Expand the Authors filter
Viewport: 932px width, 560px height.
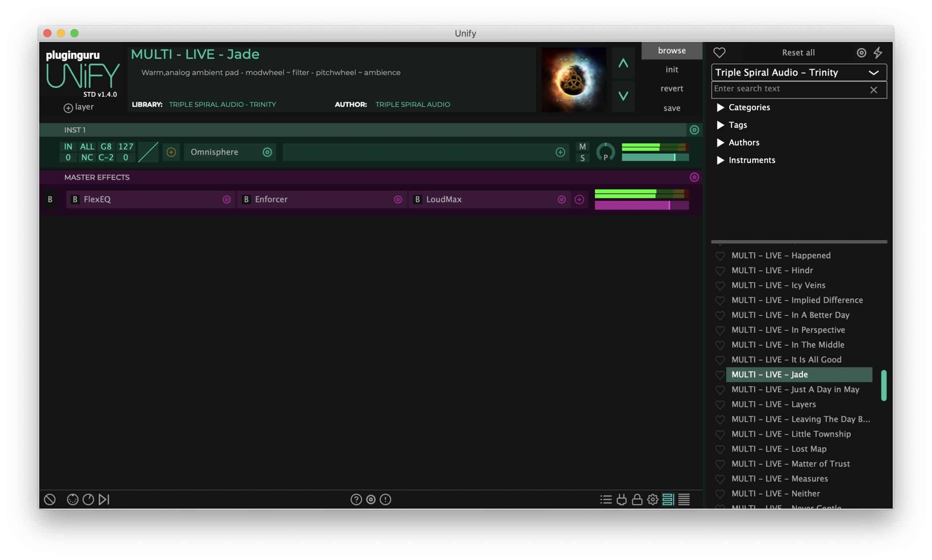pos(720,142)
